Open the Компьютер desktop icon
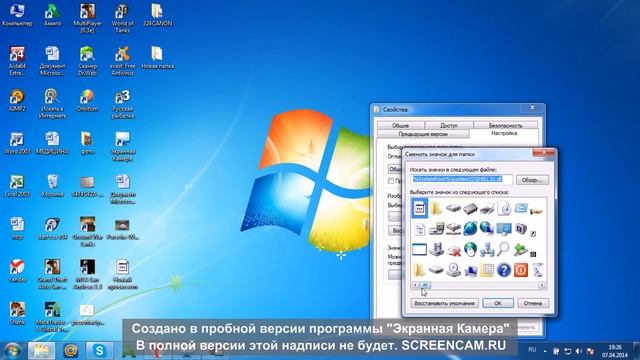The image size is (640, 360). click(17, 16)
